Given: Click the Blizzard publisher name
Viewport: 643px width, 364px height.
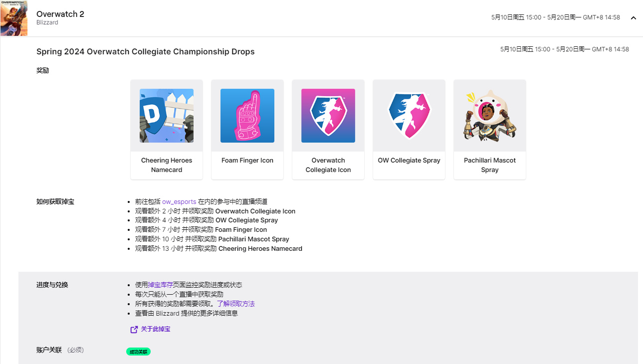Looking at the screenshot, I should tap(47, 23).
